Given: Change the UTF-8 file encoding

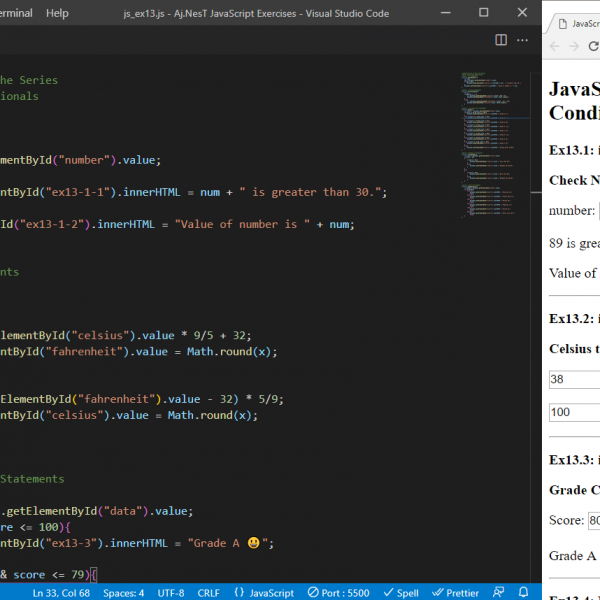Looking at the screenshot, I should [171, 592].
